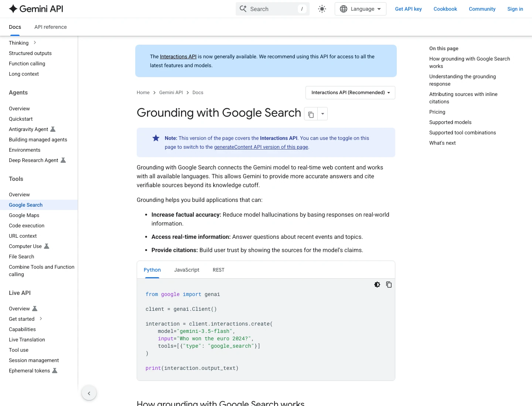Switch code sample to REST tab

218,270
